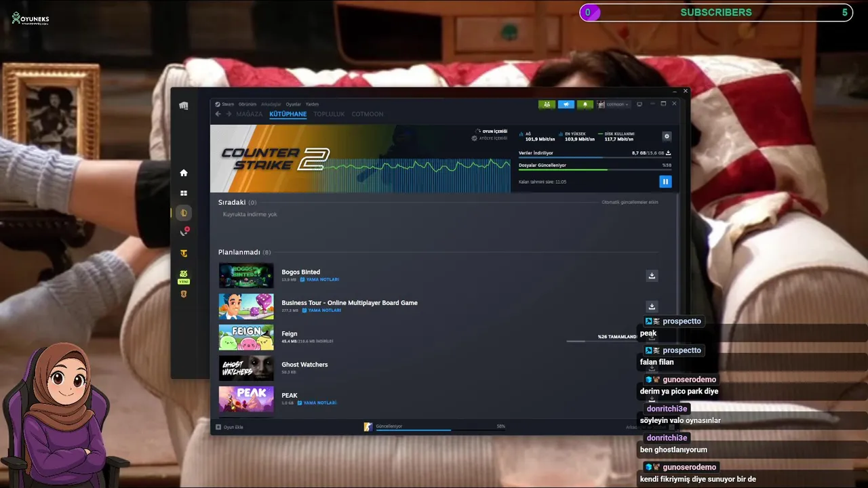Viewport: 868px width, 488px height.
Task: Open Business Tour YAMA NOTLARI link
Action: pyautogui.click(x=321, y=310)
